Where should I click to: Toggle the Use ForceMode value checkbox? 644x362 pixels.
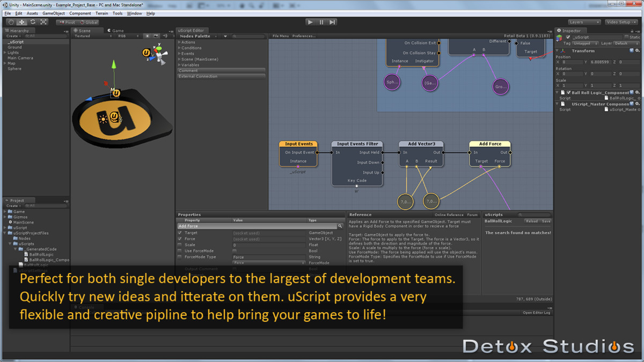pos(235,251)
